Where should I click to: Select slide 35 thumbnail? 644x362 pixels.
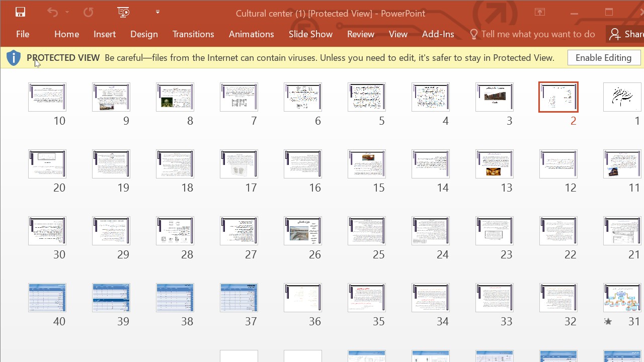pyautogui.click(x=367, y=298)
